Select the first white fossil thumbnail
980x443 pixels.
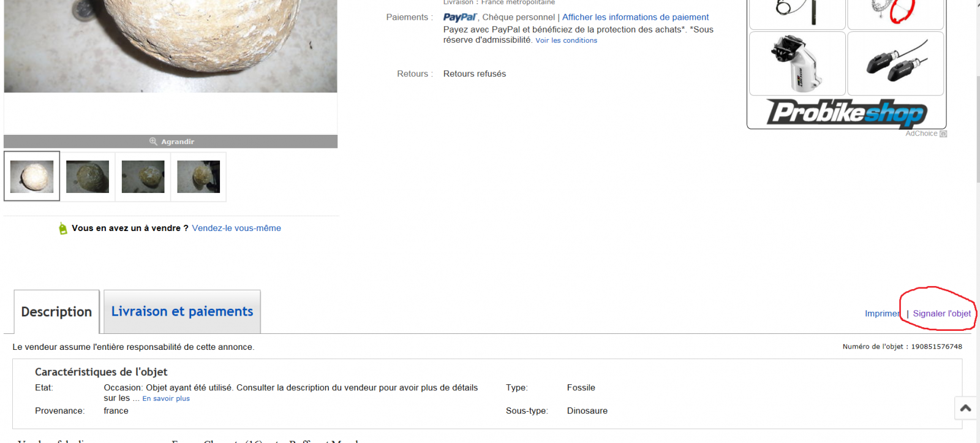click(32, 176)
